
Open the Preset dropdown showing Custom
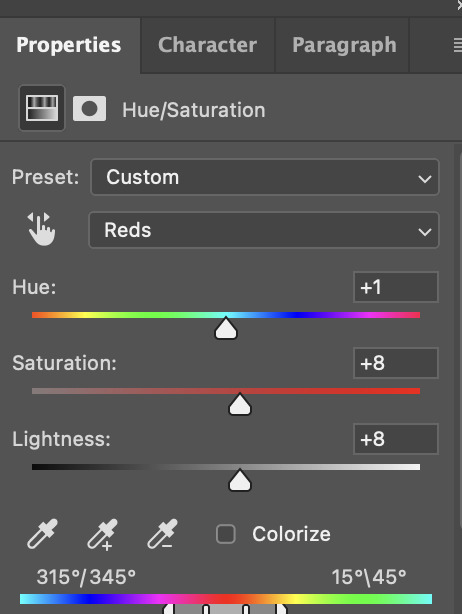(265, 177)
